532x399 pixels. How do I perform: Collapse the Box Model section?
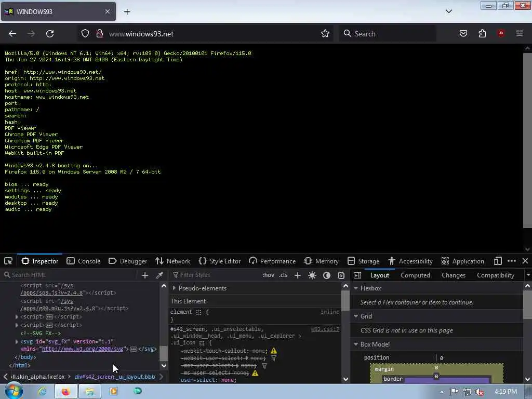pos(356,344)
